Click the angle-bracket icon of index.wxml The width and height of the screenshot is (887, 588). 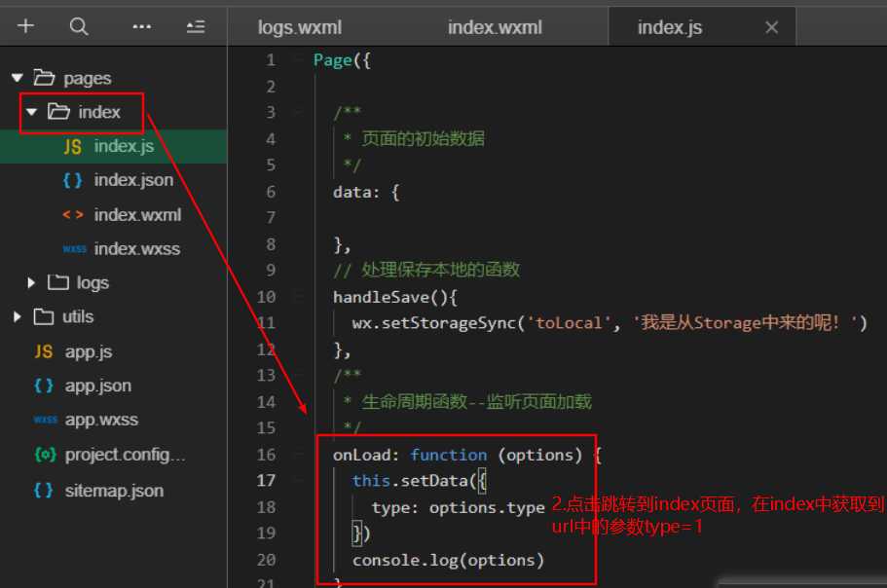tap(73, 215)
